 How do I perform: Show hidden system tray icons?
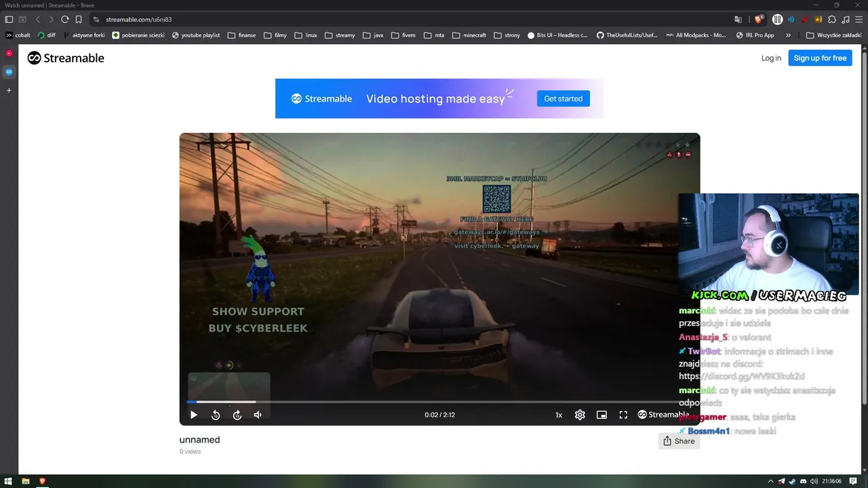[x=771, y=481]
